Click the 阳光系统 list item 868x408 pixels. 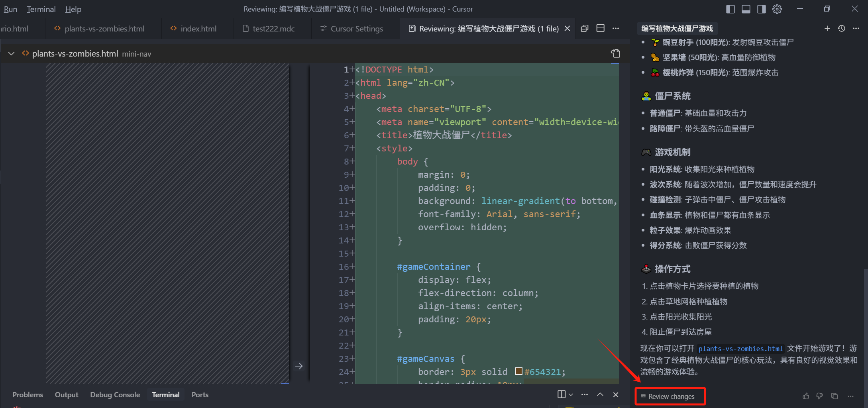point(702,169)
